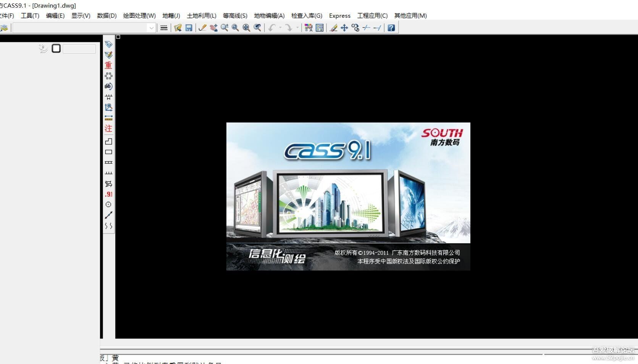Click the zoom extents magnifier icon
This screenshot has width=638, height=364.
246,28
